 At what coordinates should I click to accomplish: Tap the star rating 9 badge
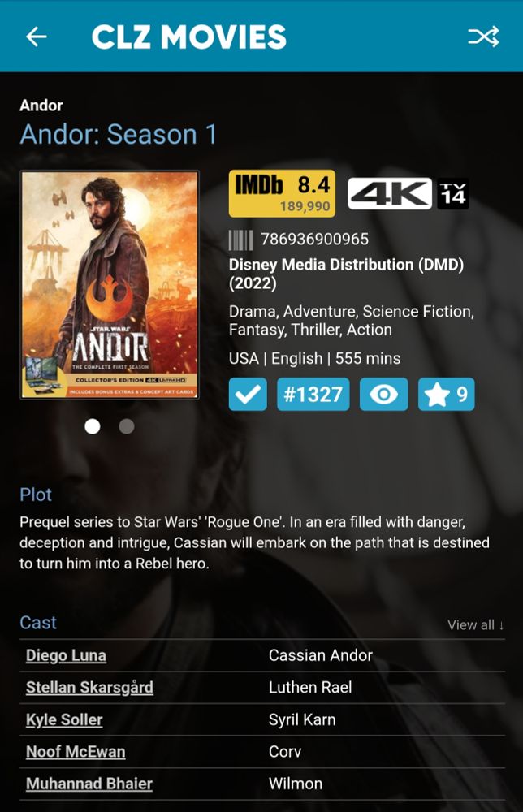(x=447, y=395)
